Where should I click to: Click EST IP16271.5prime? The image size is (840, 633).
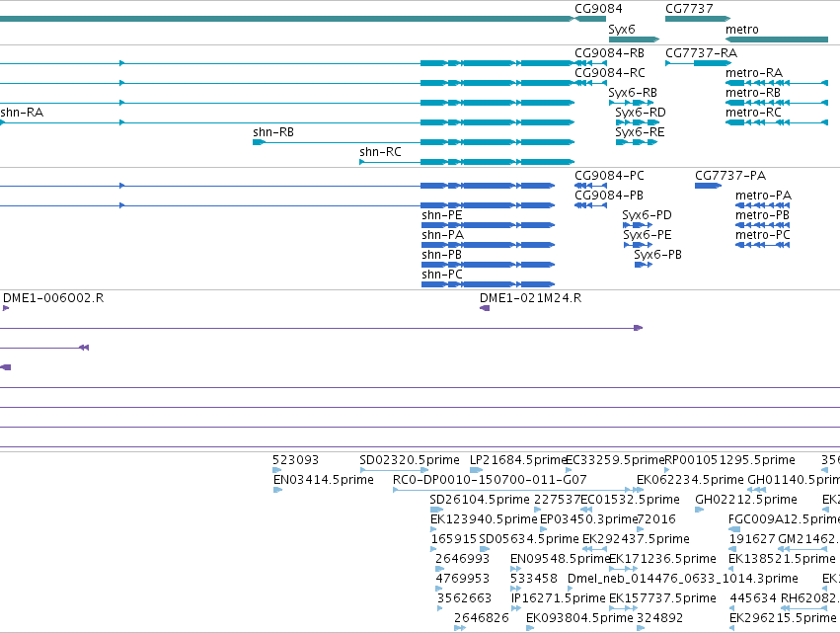516,608
